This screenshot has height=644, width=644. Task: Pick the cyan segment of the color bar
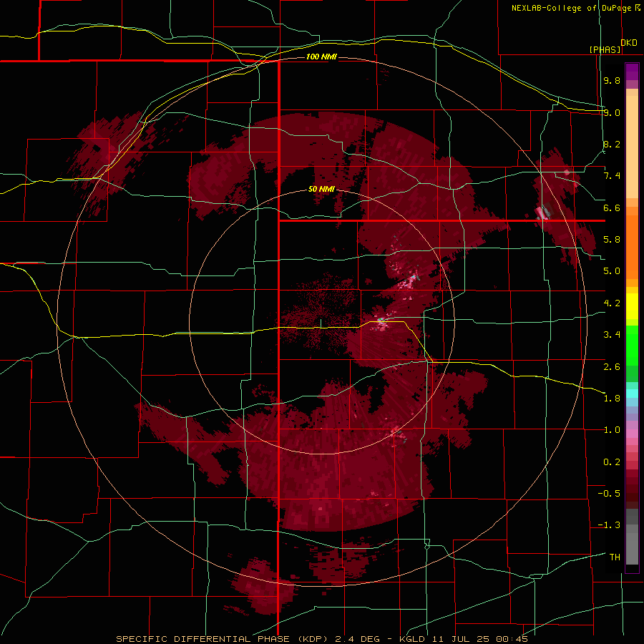[632, 394]
